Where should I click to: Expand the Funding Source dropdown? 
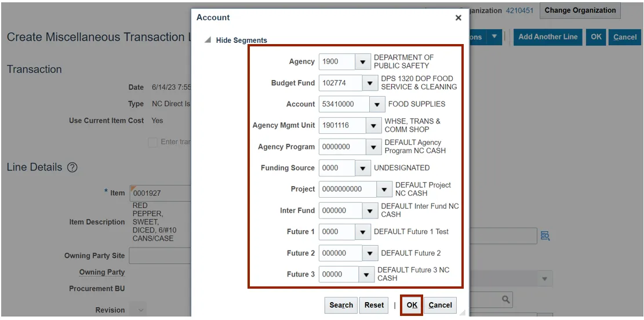pos(362,168)
